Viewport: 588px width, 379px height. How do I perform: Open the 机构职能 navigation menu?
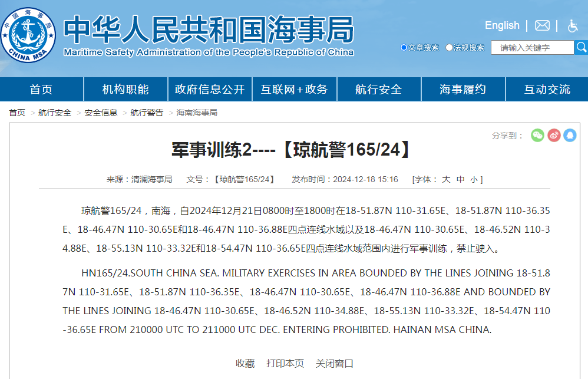click(125, 90)
